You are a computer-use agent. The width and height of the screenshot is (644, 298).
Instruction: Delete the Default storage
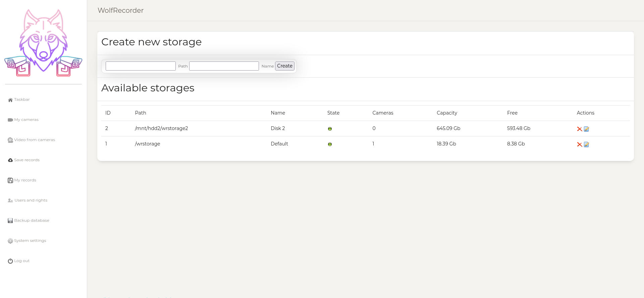point(579,144)
